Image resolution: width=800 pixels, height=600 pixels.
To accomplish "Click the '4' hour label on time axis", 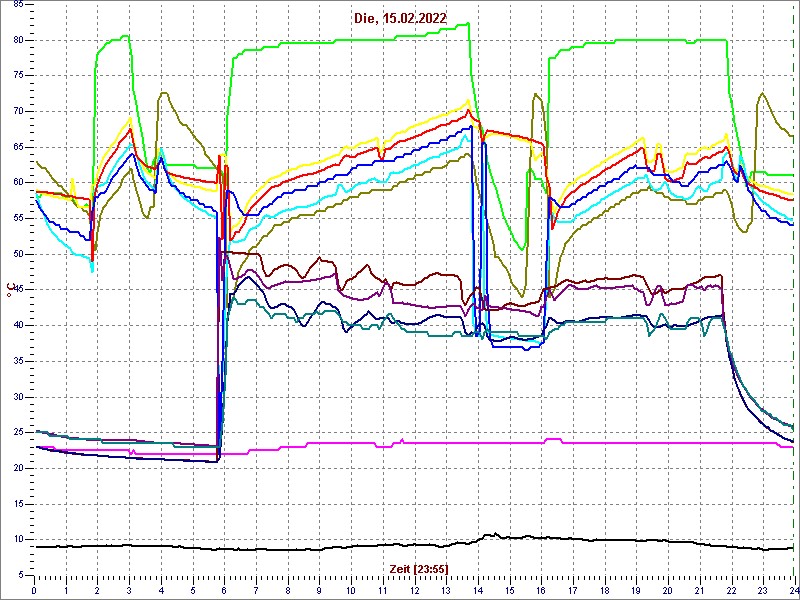I will tap(161, 590).
